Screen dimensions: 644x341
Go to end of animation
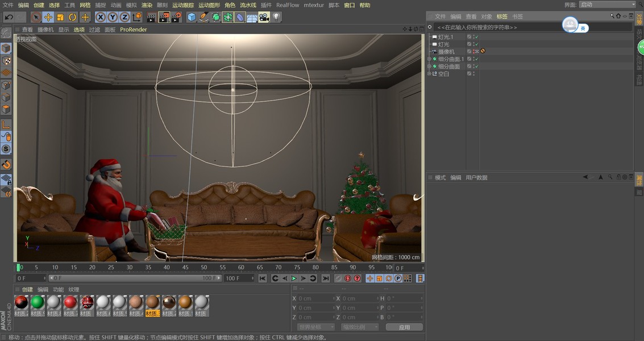click(x=326, y=278)
